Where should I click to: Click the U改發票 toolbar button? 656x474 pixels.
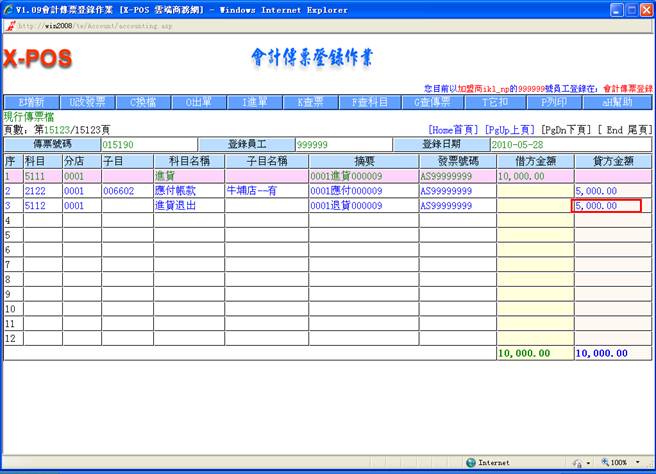[88, 102]
